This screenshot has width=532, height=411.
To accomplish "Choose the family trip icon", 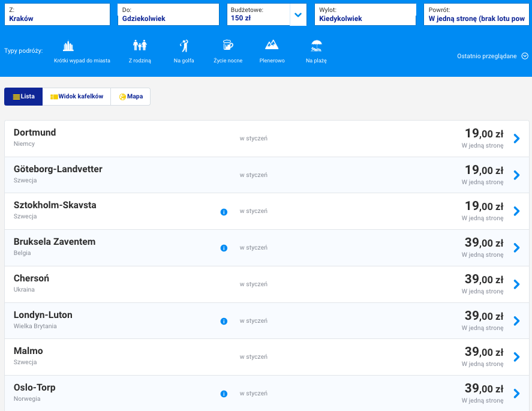I will (140, 46).
